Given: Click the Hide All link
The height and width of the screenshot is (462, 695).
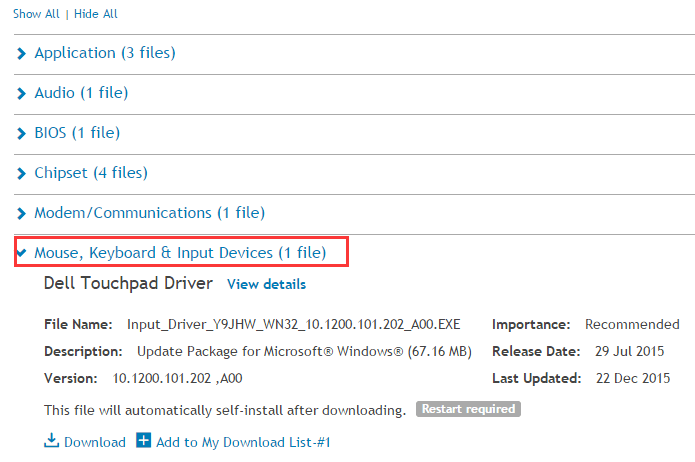Looking at the screenshot, I should point(95,14).
